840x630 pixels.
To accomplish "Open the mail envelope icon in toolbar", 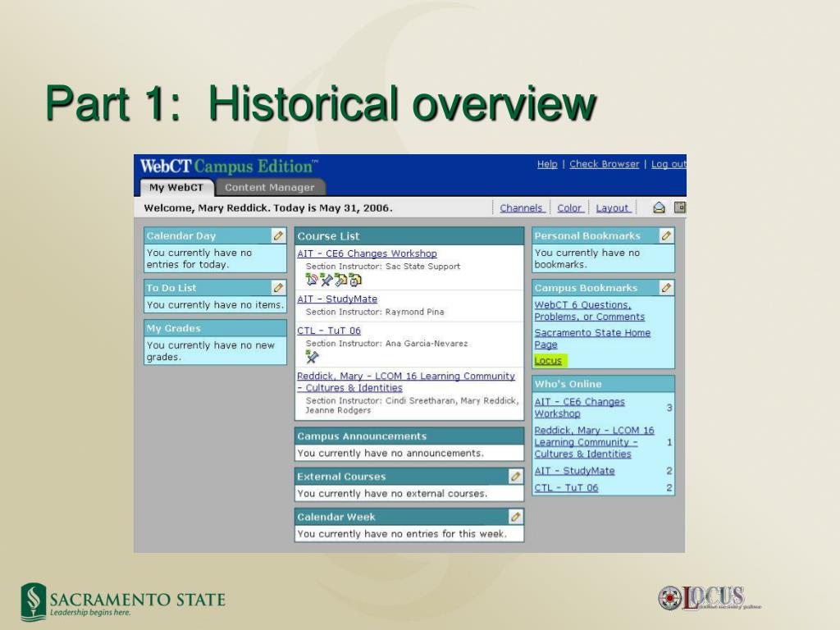I will [x=659, y=208].
